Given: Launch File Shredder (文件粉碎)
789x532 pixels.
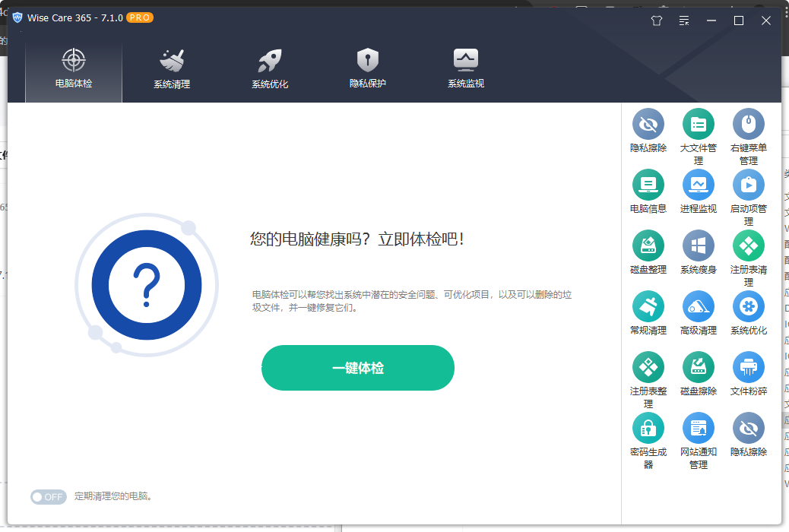Looking at the screenshot, I should (748, 368).
